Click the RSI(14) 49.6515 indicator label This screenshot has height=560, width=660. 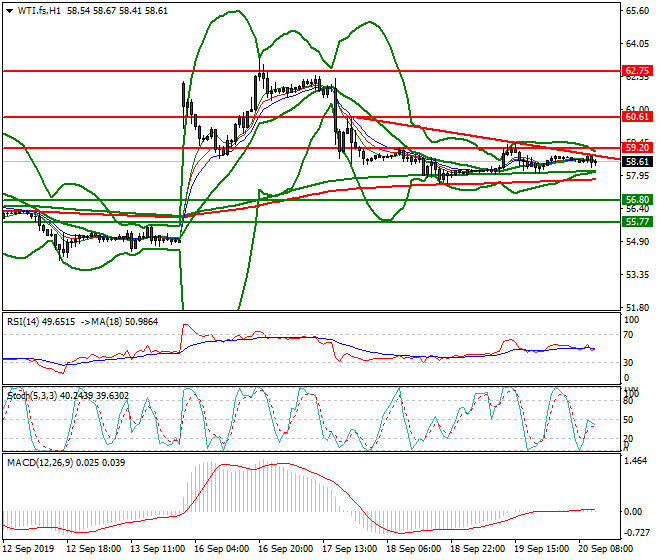(x=41, y=322)
